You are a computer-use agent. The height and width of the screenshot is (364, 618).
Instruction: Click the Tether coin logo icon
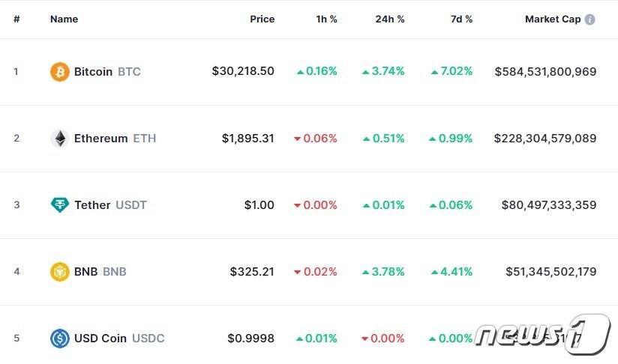click(x=60, y=205)
